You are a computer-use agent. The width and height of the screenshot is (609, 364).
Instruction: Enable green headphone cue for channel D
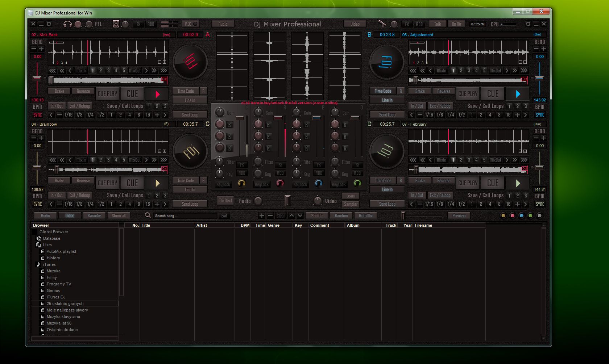click(357, 183)
